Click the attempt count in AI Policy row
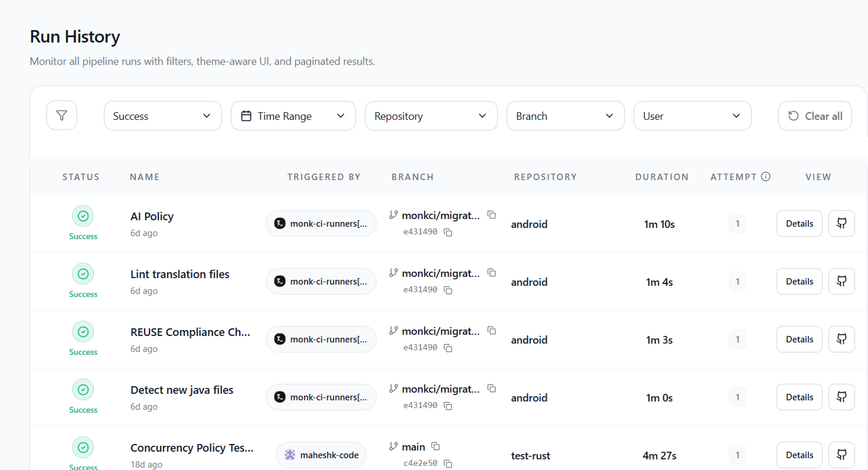 (x=737, y=223)
